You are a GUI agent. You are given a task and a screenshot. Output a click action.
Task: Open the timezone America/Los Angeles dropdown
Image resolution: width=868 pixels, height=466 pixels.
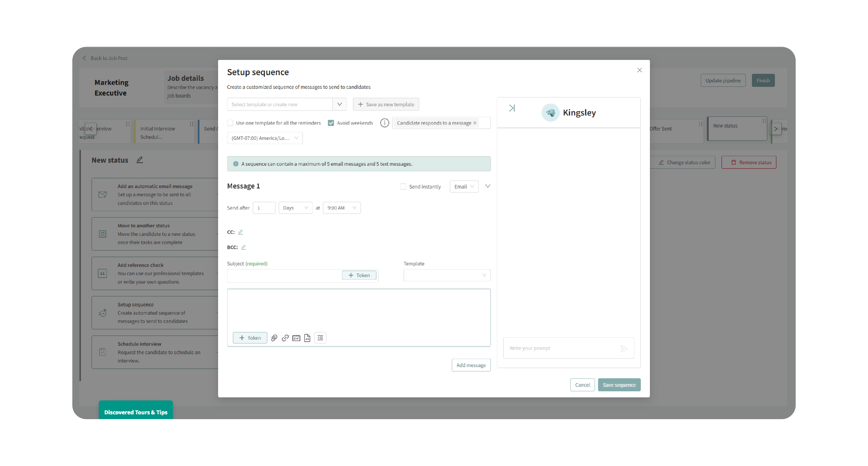pyautogui.click(x=265, y=138)
